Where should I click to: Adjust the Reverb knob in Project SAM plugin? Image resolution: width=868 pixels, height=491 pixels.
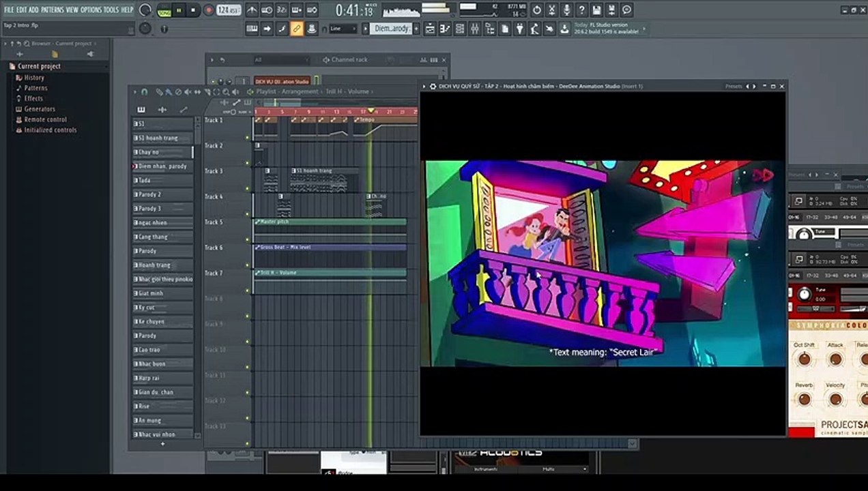point(804,398)
